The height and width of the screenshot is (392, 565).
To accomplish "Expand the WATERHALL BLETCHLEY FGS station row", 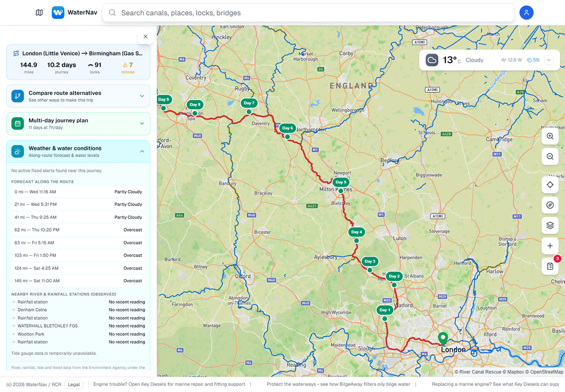I will click(78, 326).
